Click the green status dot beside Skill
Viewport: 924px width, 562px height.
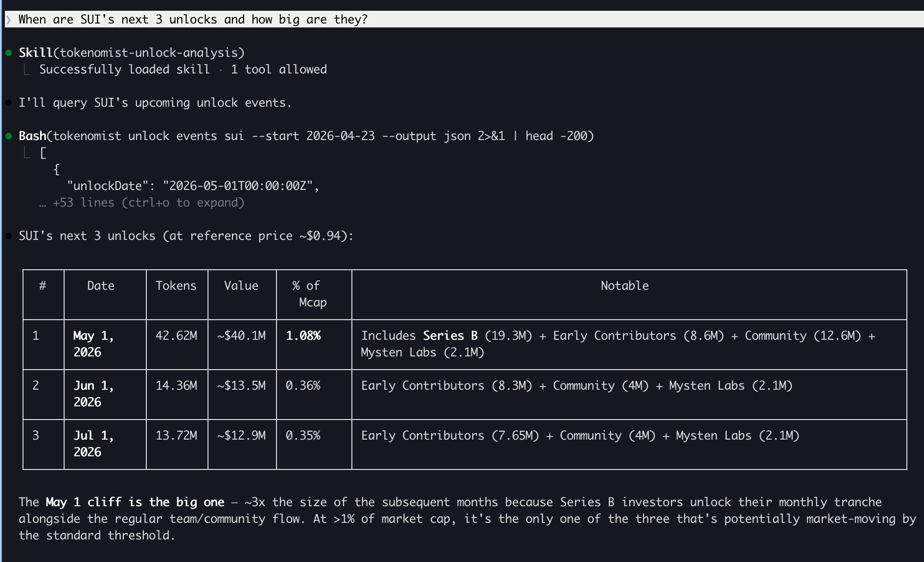pyautogui.click(x=9, y=53)
